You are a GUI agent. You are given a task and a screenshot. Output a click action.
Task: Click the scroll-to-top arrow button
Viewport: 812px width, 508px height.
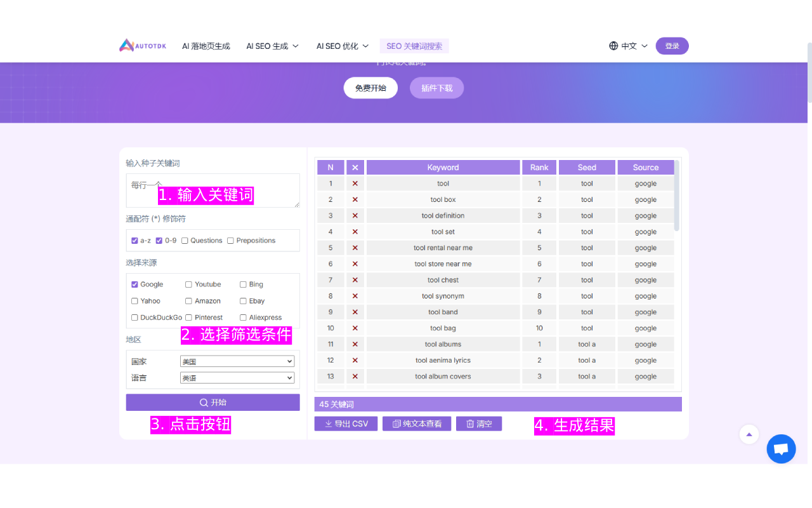[749, 434]
